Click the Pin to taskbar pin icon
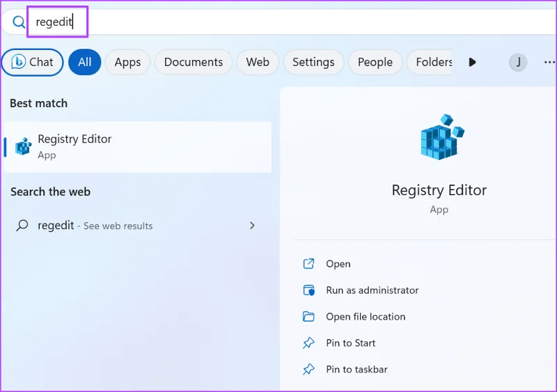This screenshot has height=392, width=557. (308, 369)
